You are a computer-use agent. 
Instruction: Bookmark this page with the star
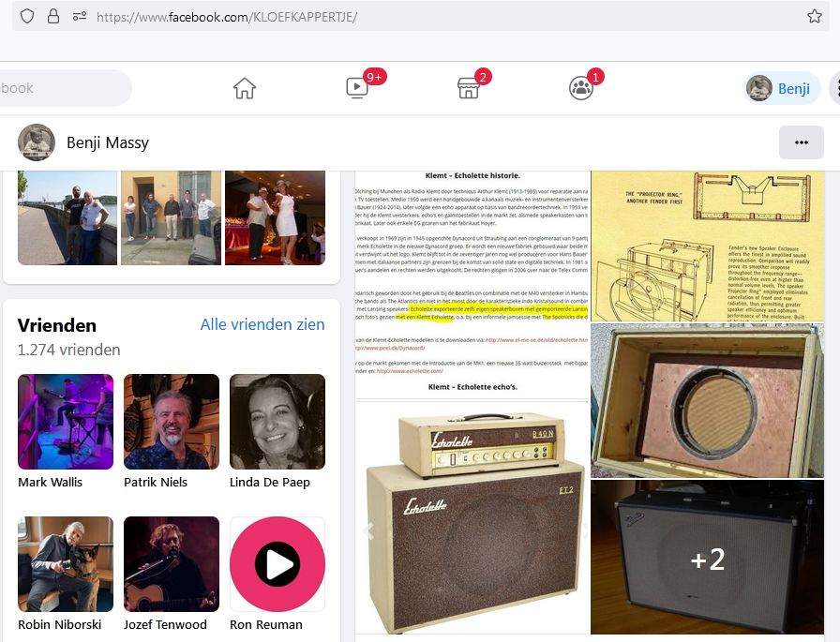815,16
